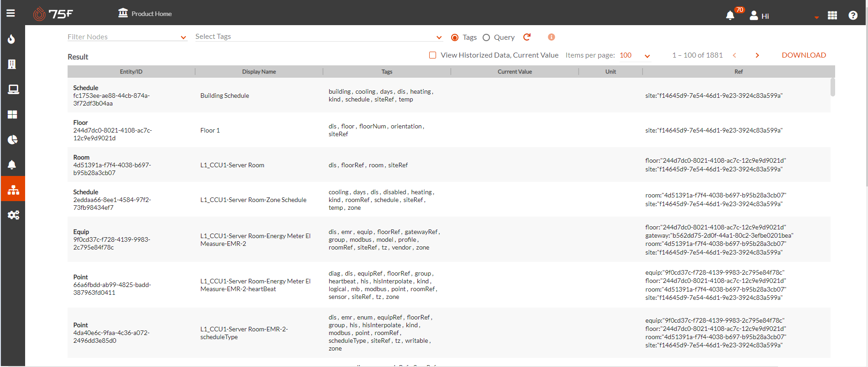The height and width of the screenshot is (367, 868).
Task: Click Building Schedule tags cell
Action: click(x=381, y=96)
